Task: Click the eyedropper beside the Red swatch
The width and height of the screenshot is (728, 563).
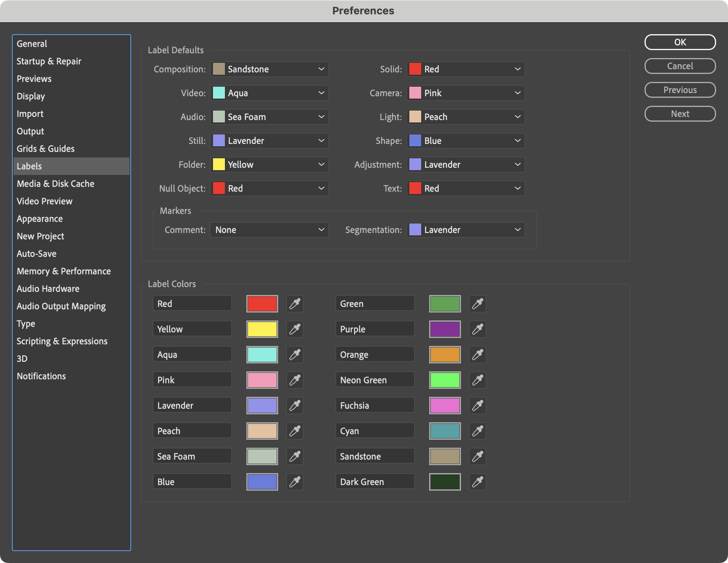Action: [x=295, y=303]
